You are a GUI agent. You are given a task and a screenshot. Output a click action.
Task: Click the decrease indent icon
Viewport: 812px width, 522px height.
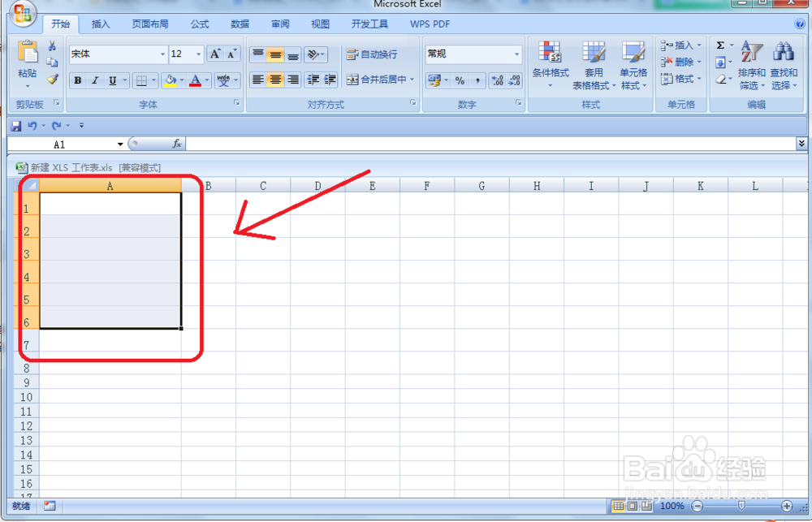(x=313, y=80)
